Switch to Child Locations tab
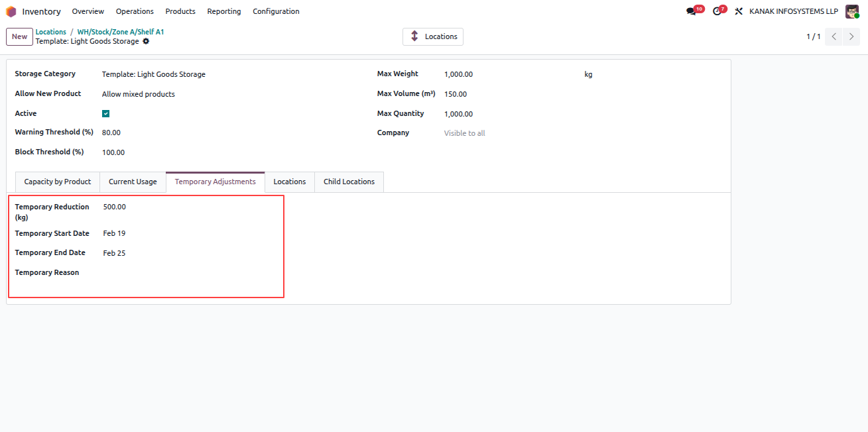868x432 pixels. point(349,182)
